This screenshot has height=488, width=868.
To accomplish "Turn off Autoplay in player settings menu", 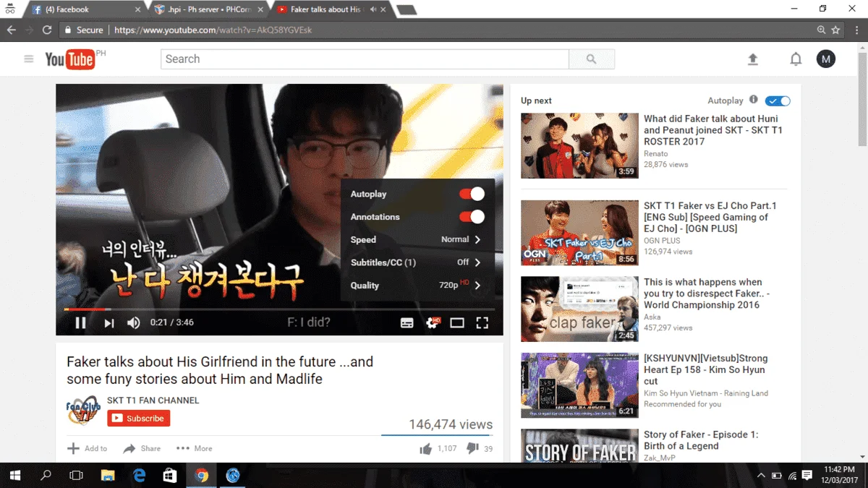I will tap(472, 194).
